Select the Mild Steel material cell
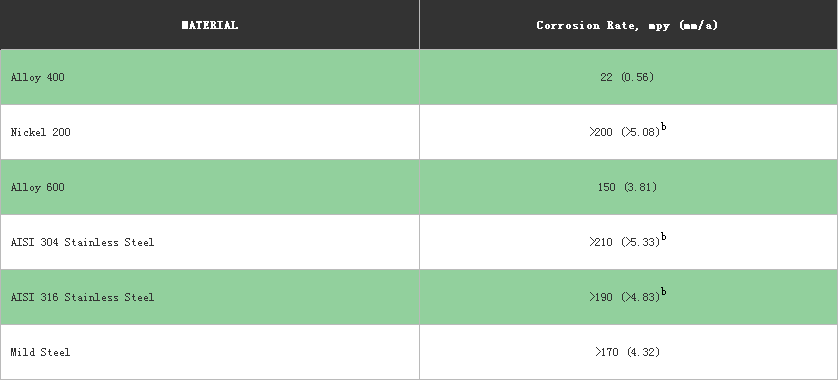 coord(210,352)
